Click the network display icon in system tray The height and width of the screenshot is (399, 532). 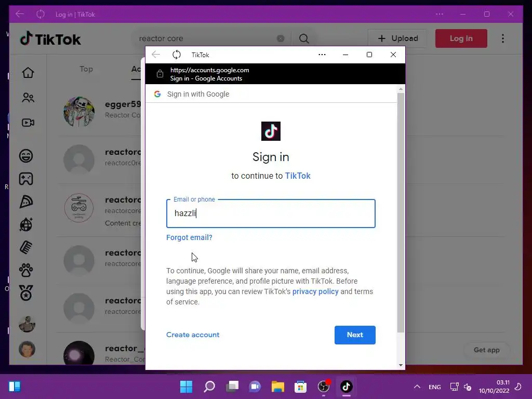454,387
